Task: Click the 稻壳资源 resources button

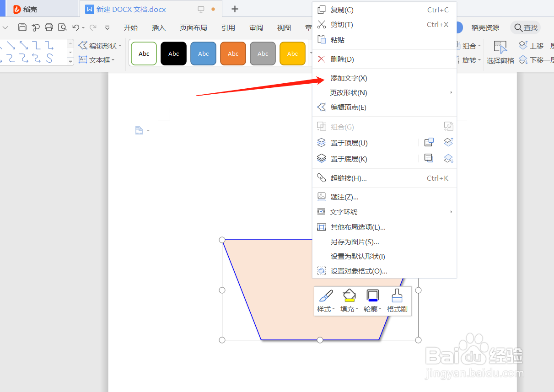Action: 485,27
